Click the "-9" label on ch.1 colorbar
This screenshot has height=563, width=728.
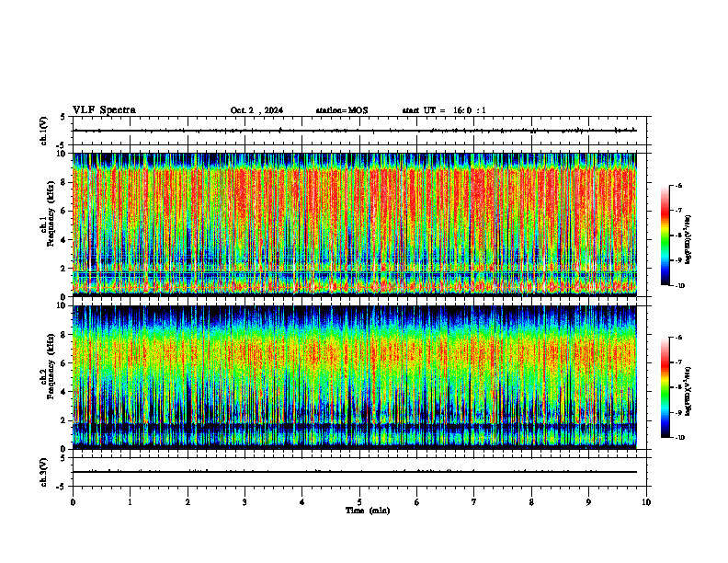coord(679,260)
